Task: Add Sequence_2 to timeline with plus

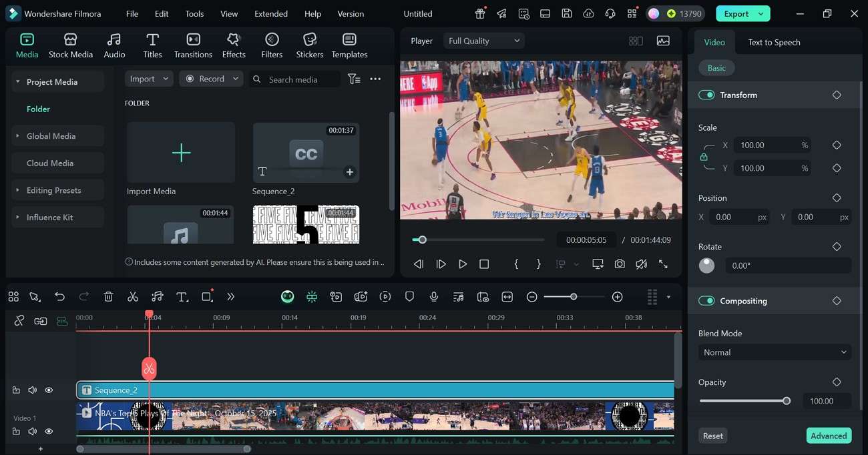Action: (349, 172)
